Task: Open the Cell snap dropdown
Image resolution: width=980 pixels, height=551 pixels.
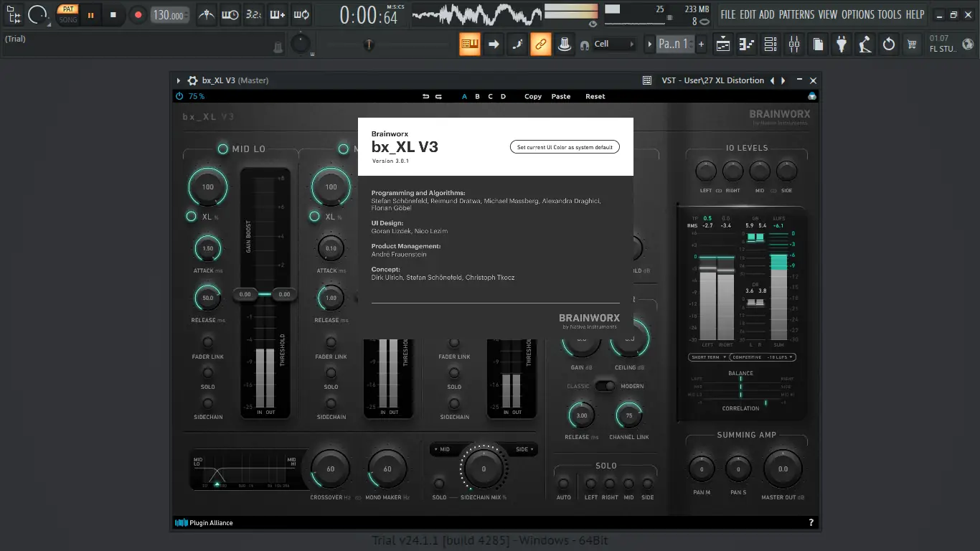Action: point(614,44)
